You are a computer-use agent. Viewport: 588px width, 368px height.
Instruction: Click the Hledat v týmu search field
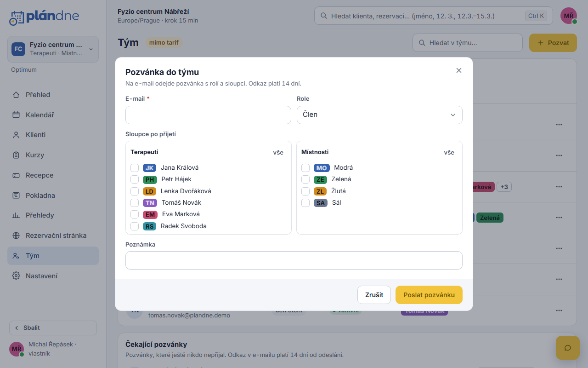point(468,43)
